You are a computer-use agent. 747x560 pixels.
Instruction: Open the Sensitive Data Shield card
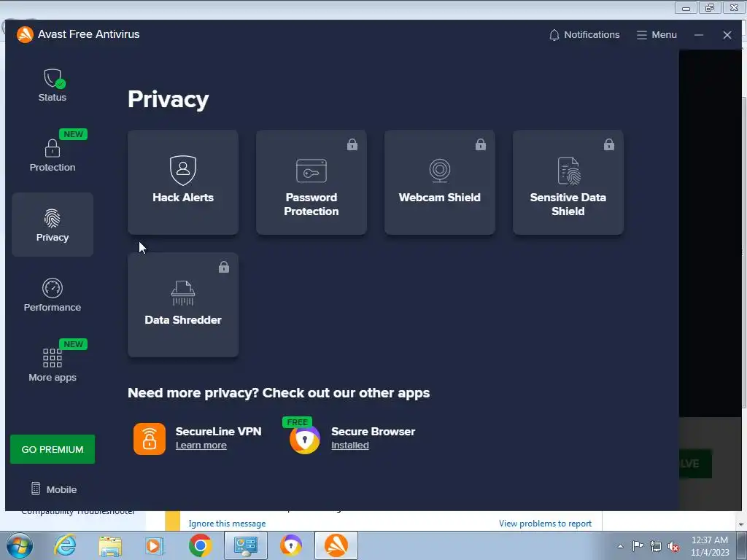(568, 182)
